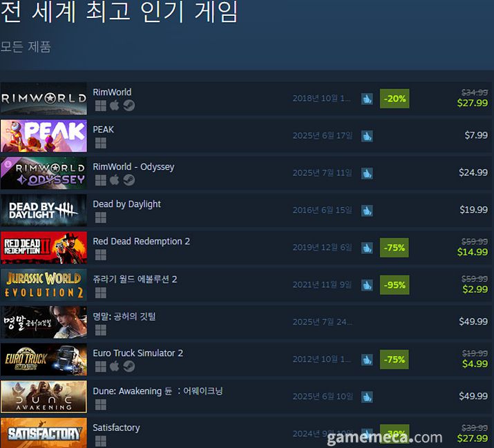This screenshot has height=448, width=494.
Task: Click the -95% discount badge
Action: (395, 285)
